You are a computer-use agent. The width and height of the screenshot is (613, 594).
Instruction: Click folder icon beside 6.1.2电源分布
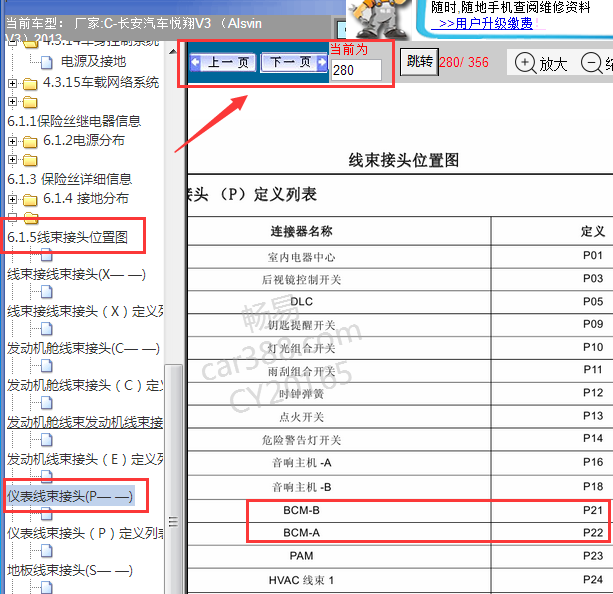(x=30, y=142)
